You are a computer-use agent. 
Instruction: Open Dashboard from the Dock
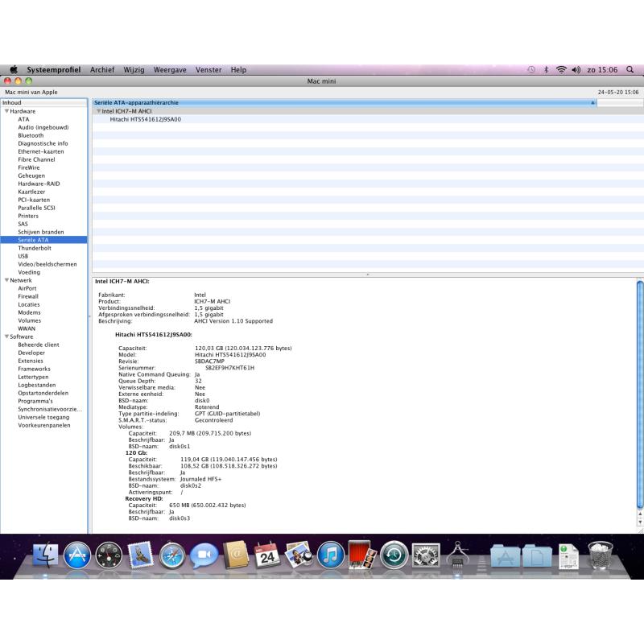point(109,555)
